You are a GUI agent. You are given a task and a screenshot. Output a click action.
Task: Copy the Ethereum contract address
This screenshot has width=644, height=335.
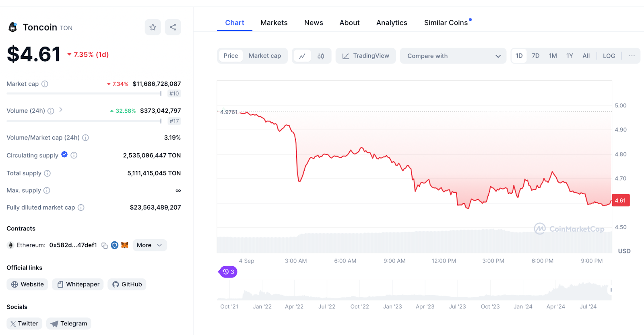point(105,245)
